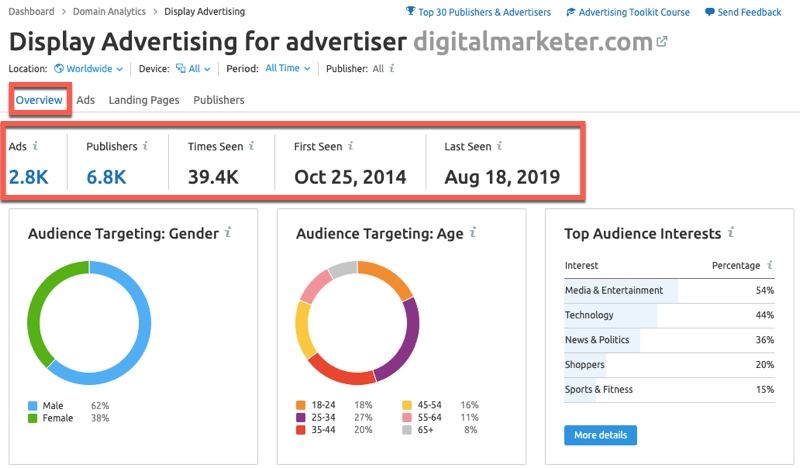Switch to the Publishers tab
Viewport: 800px width, 468px height.
[219, 100]
